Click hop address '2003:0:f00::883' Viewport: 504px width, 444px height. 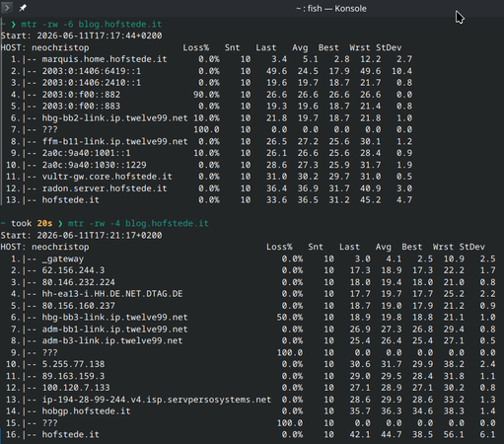tap(81, 107)
